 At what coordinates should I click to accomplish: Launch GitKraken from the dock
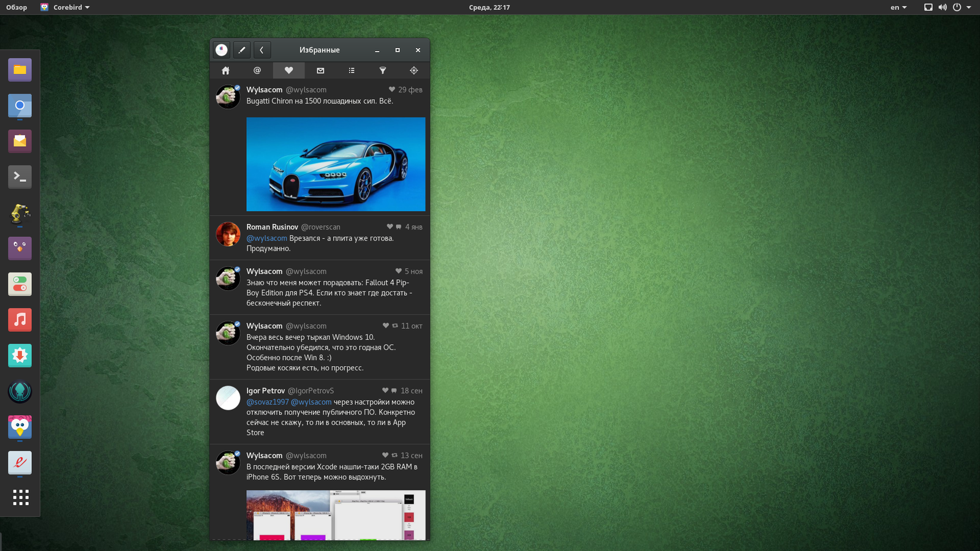coord(20,391)
